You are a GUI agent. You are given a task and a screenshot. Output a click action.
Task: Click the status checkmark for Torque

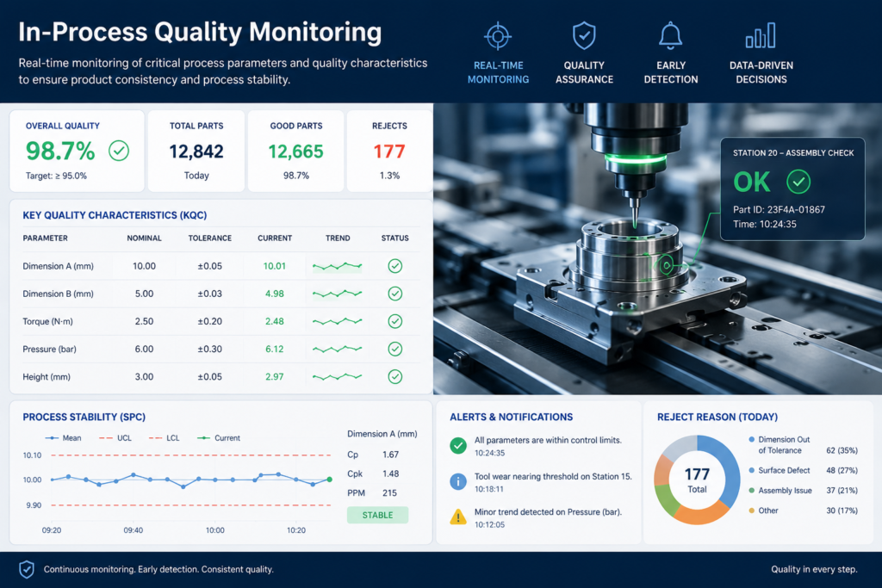(394, 321)
